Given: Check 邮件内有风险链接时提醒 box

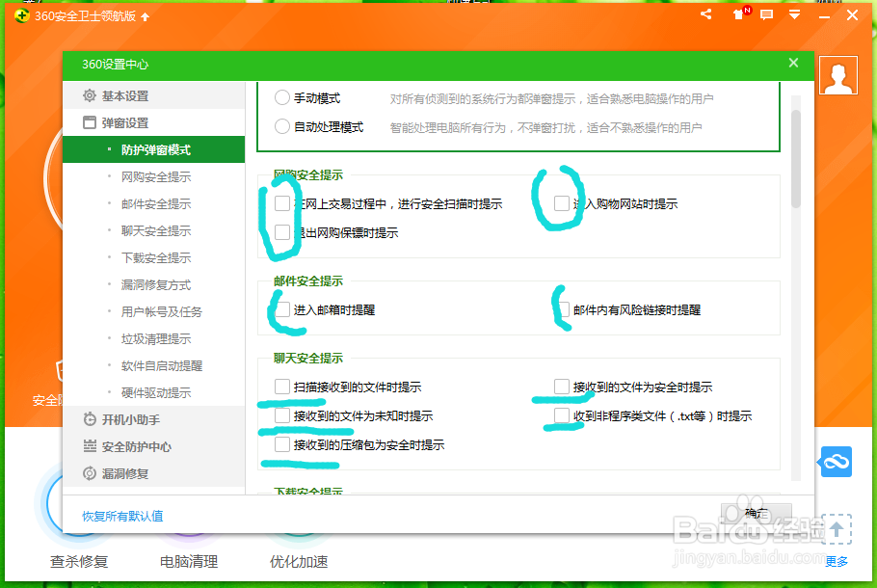Looking at the screenshot, I should point(562,309).
